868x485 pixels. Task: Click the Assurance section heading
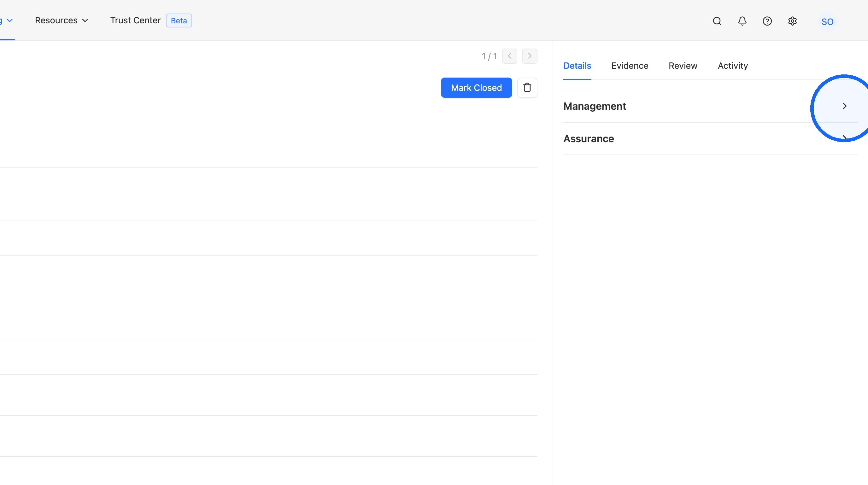(588, 138)
